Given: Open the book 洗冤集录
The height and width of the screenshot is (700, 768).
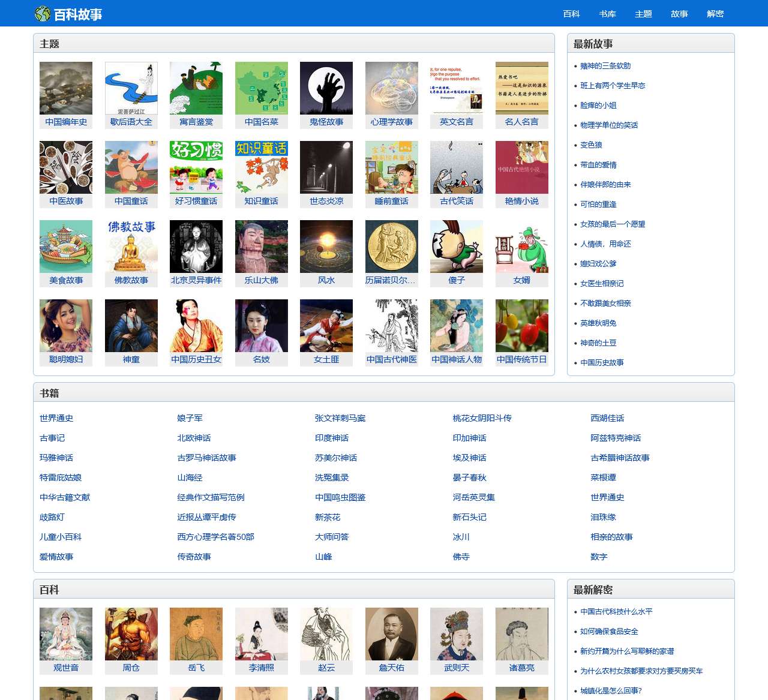Looking at the screenshot, I should (x=332, y=477).
